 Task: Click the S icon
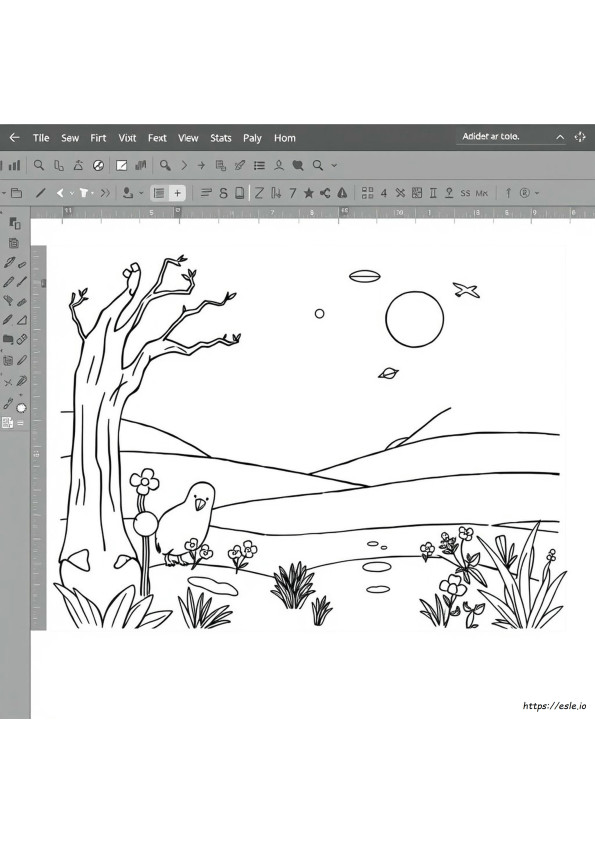(x=223, y=193)
